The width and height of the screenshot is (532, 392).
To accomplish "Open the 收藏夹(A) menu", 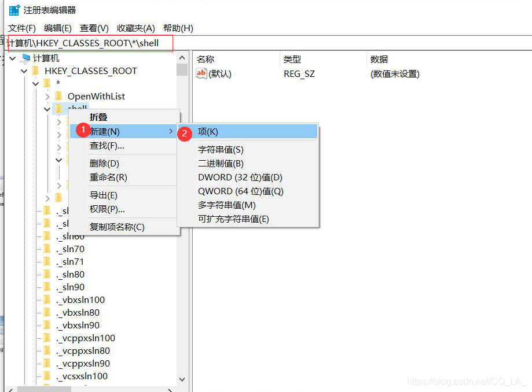I will (x=135, y=28).
